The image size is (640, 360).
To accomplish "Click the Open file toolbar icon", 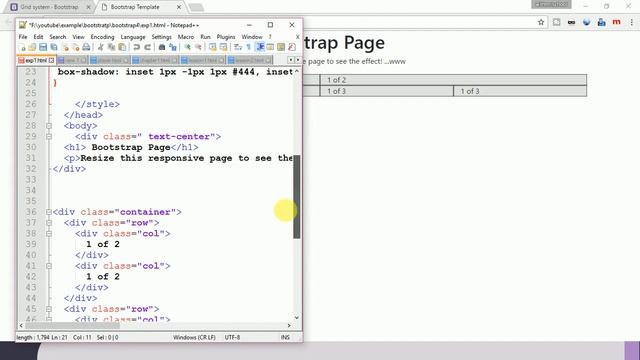I will (32, 47).
